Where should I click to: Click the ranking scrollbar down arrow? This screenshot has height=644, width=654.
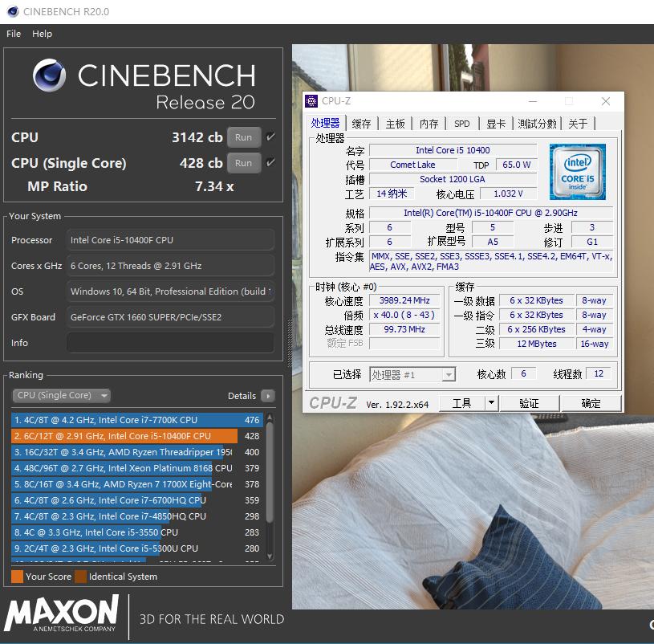tap(270, 556)
